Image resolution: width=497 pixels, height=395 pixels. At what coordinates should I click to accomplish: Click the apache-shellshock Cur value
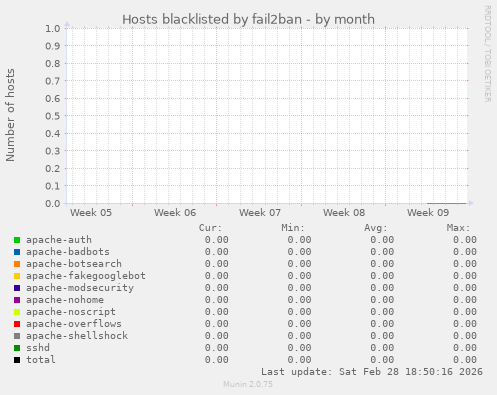[217, 336]
